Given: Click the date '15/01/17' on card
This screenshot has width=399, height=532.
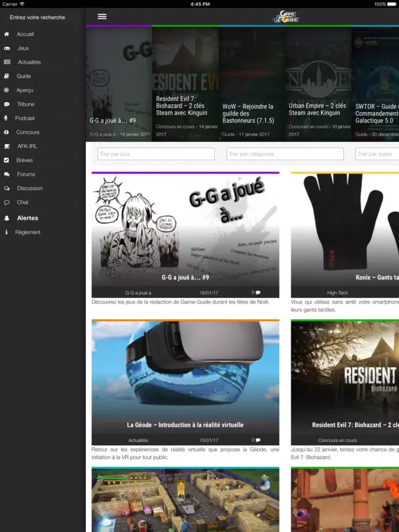Looking at the screenshot, I should click(x=209, y=440).
